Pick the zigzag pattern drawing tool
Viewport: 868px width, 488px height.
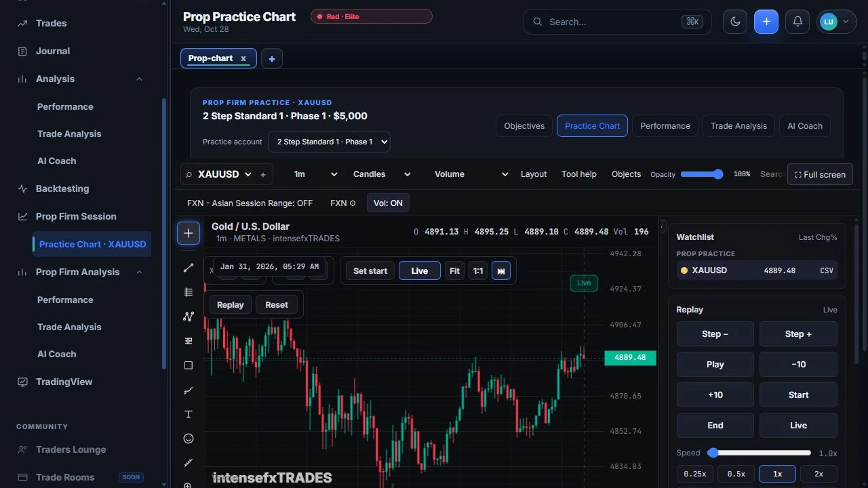189,317
